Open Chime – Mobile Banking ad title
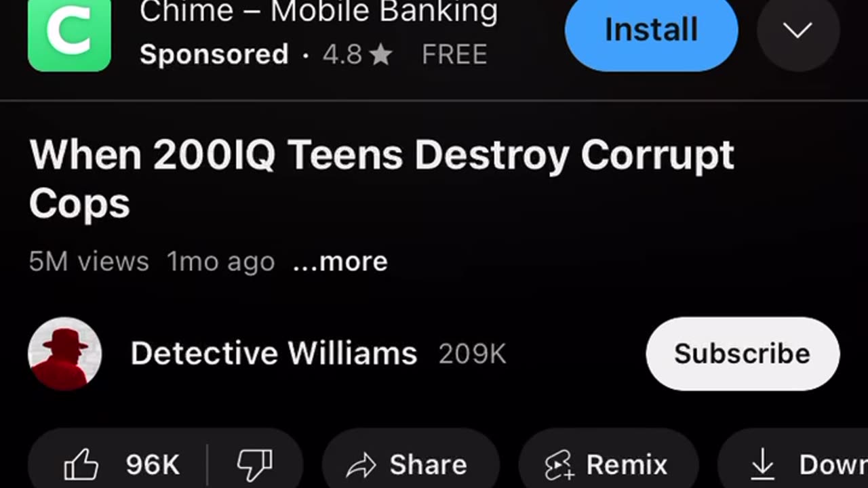 point(319,12)
